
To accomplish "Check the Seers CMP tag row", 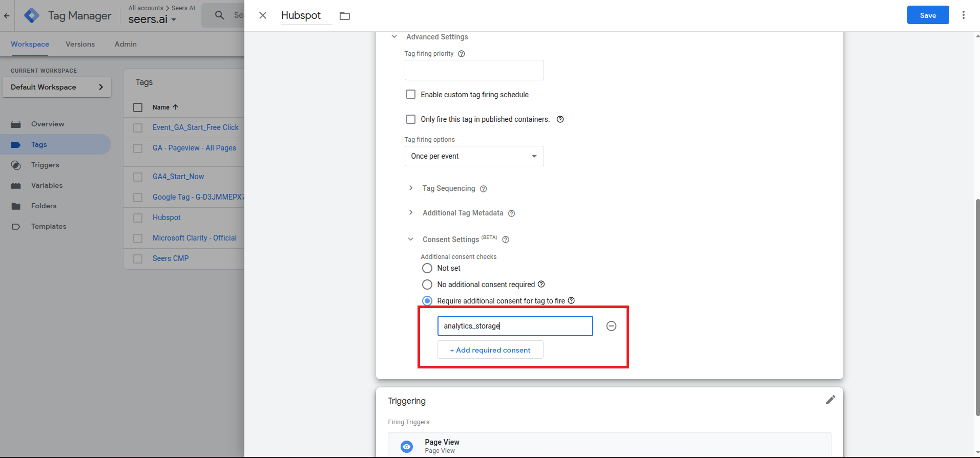I will click(x=138, y=259).
